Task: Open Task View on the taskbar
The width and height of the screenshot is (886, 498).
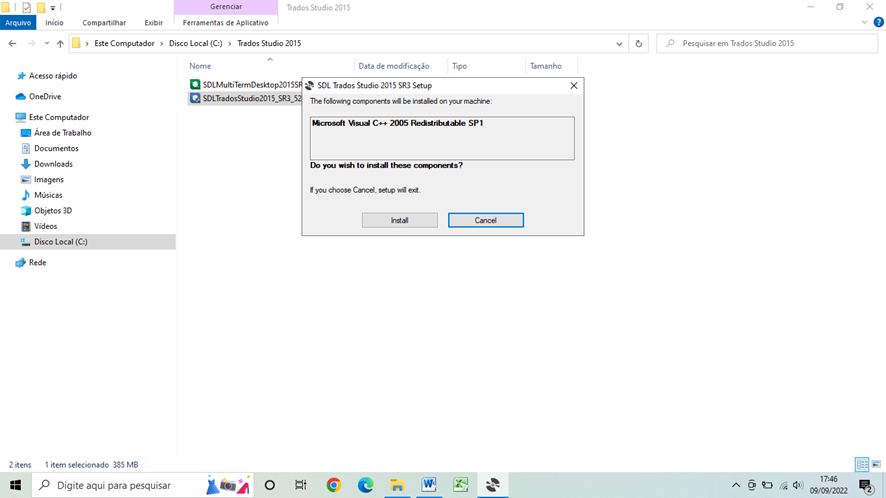Action: (x=301, y=485)
